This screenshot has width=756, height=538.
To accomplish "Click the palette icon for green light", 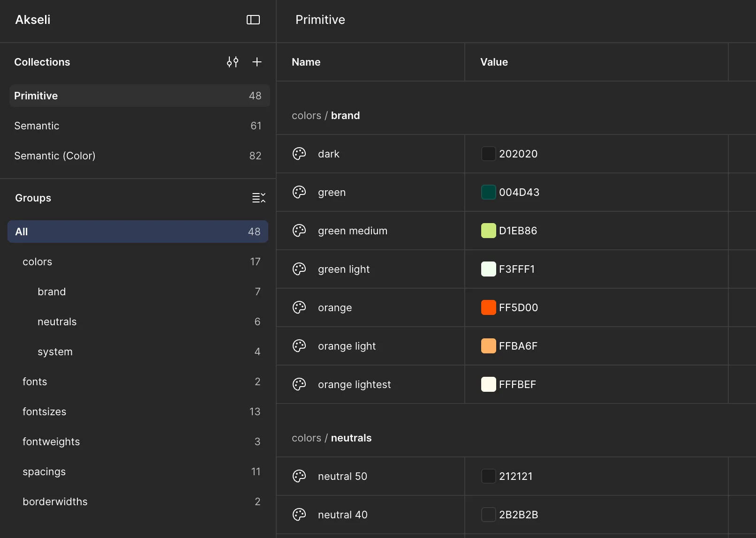I will tap(299, 269).
